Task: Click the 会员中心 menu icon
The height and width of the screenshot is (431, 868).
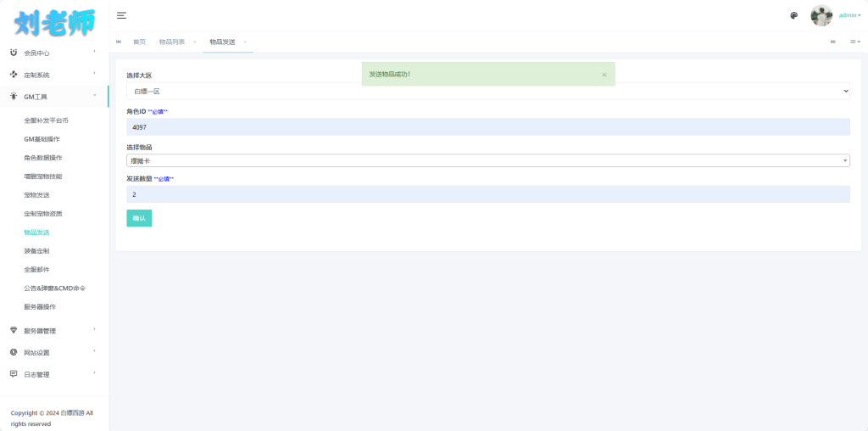Action: [14, 53]
